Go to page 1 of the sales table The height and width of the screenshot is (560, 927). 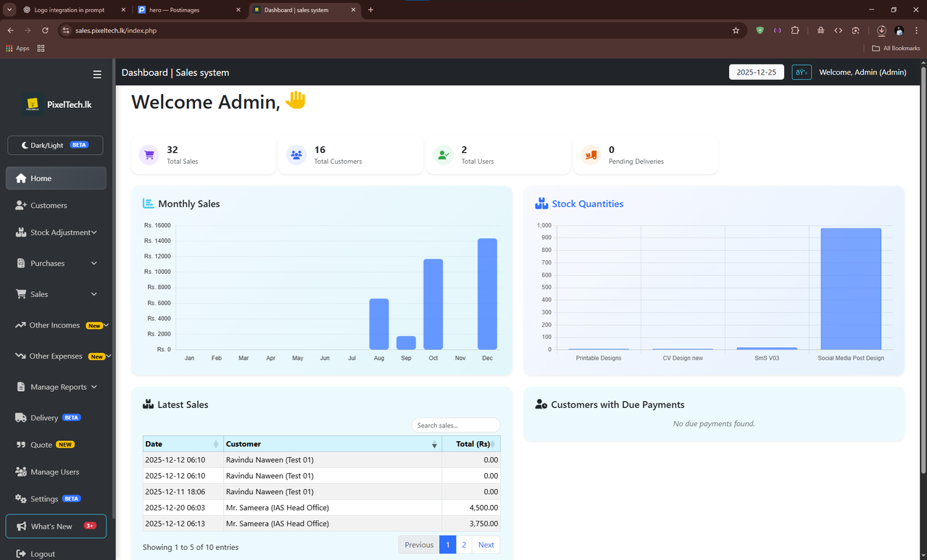coord(448,545)
